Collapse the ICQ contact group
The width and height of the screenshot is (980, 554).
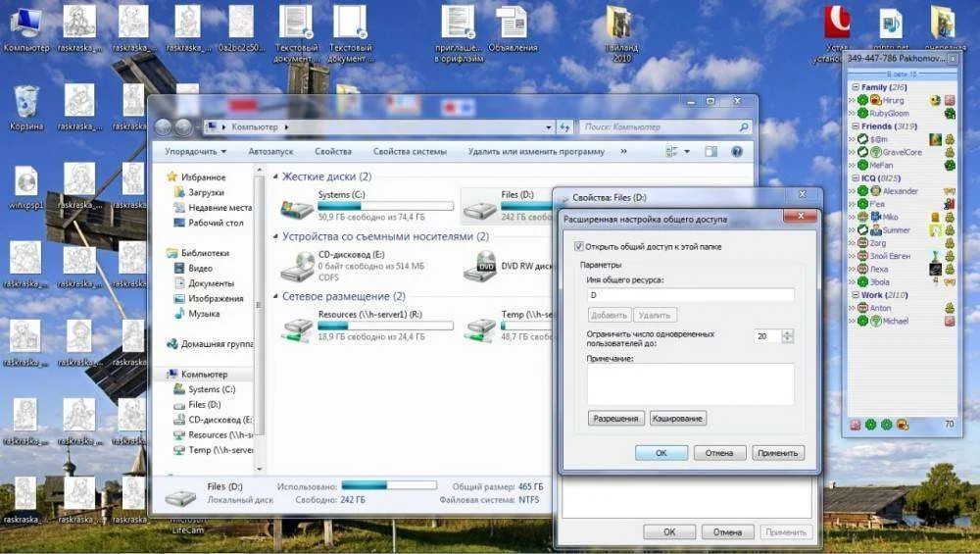coord(856,178)
